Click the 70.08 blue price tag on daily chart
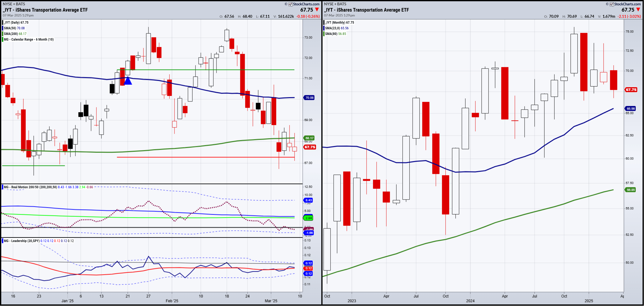The width and height of the screenshot is (644, 306). pyautogui.click(x=309, y=98)
